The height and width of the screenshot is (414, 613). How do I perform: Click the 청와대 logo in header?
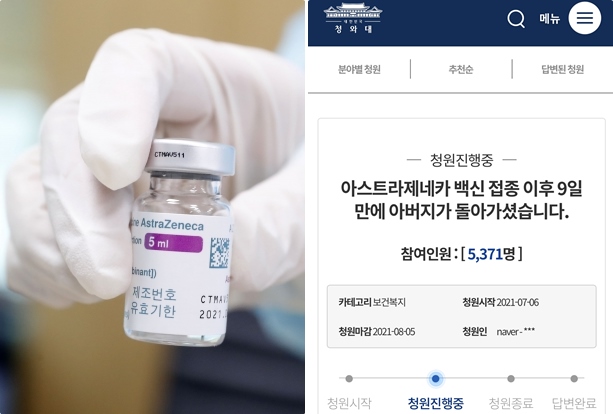(x=353, y=18)
